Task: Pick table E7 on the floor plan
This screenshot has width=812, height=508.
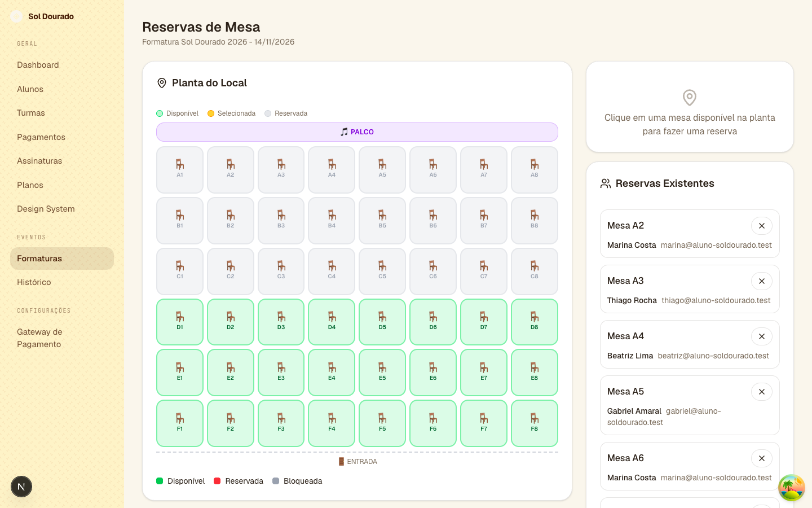Action: (484, 373)
